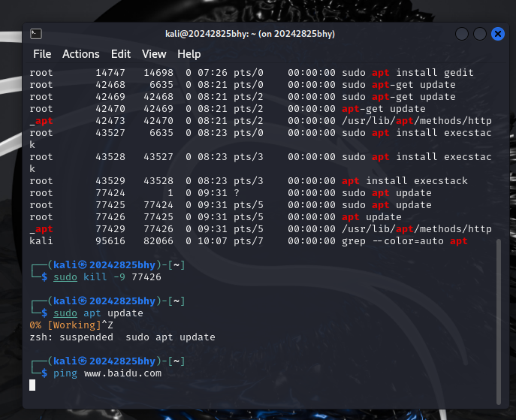Click PID 95616 in the kali row
Screen dimensions: 516x420
click(110, 241)
